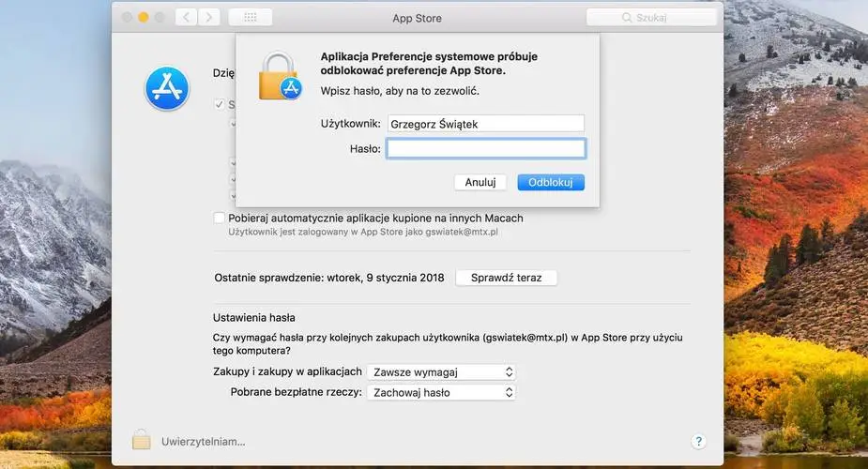
Task: Click the large blue App Store icon
Action: pos(167,88)
